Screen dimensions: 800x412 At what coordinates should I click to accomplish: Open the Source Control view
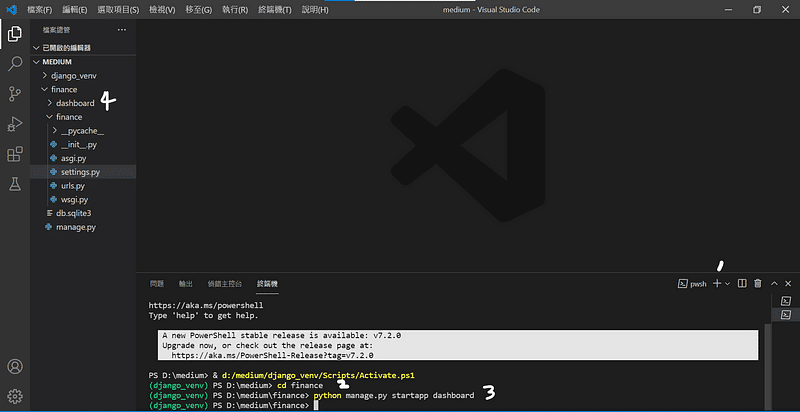pos(15,94)
